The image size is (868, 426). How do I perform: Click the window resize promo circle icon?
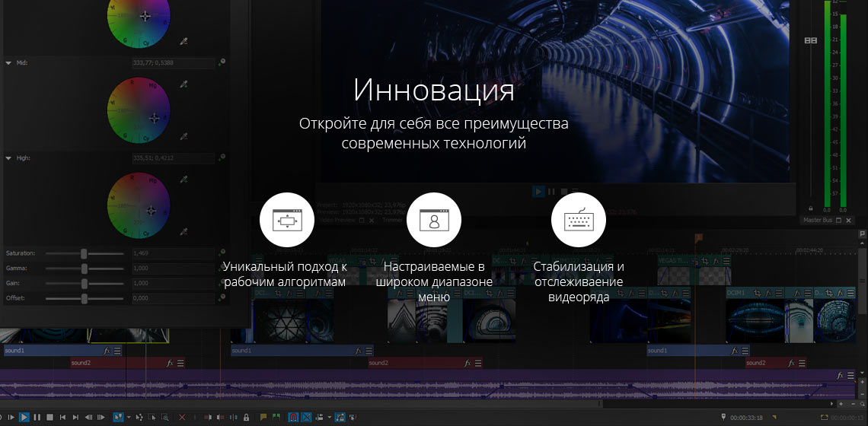click(x=287, y=220)
